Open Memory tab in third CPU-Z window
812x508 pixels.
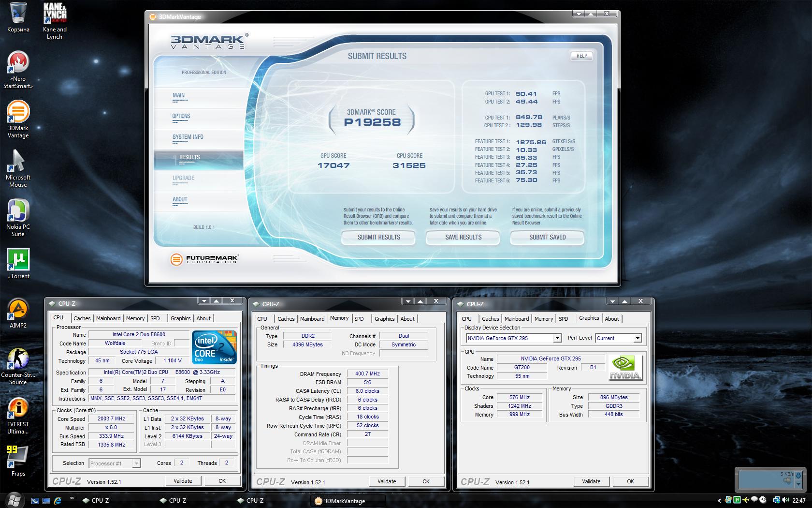click(x=544, y=319)
